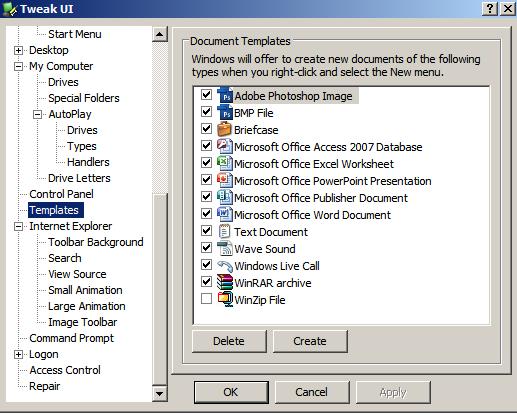The width and height of the screenshot is (517, 415).
Task: Expand the Desktop tree node
Action: pyautogui.click(x=18, y=51)
